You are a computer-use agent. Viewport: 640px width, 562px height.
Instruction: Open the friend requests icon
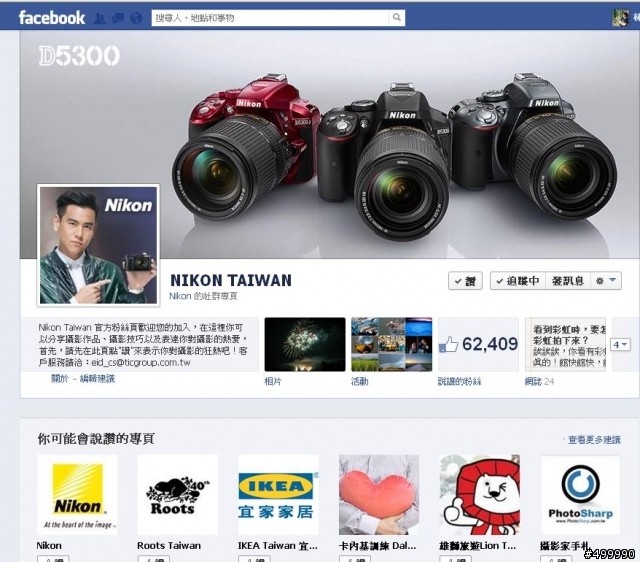point(99,18)
